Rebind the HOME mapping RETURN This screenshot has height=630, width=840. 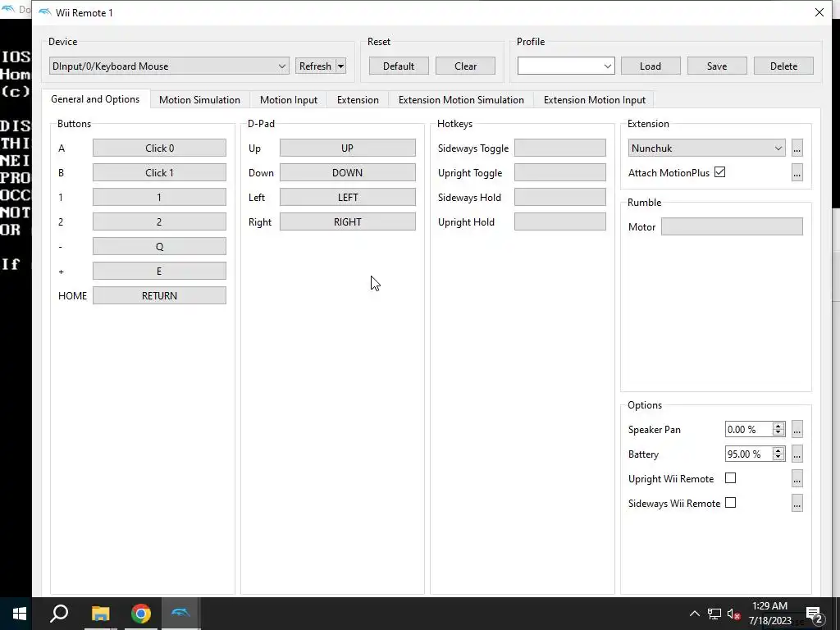tap(159, 295)
